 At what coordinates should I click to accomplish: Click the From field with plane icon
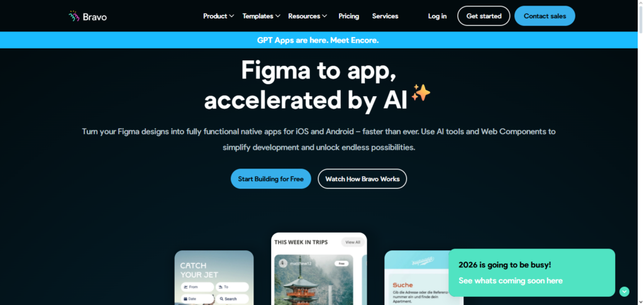click(x=197, y=287)
